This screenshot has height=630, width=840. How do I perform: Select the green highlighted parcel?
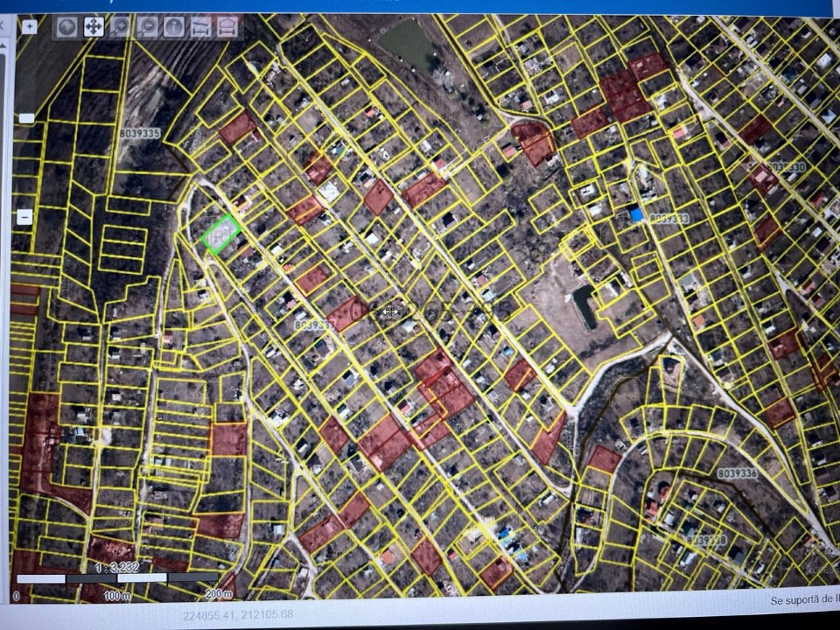pos(220,234)
